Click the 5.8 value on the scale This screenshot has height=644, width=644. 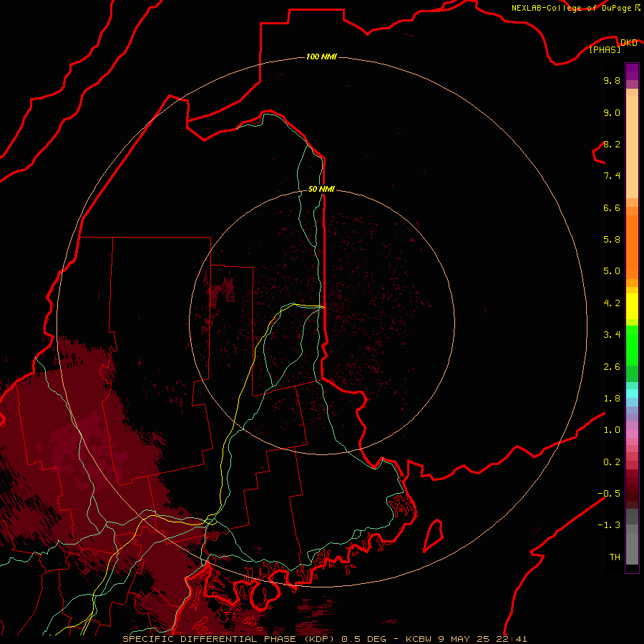pyautogui.click(x=612, y=240)
